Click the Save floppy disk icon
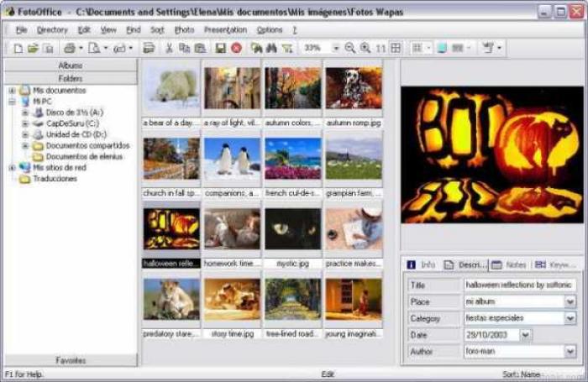 tap(220, 49)
